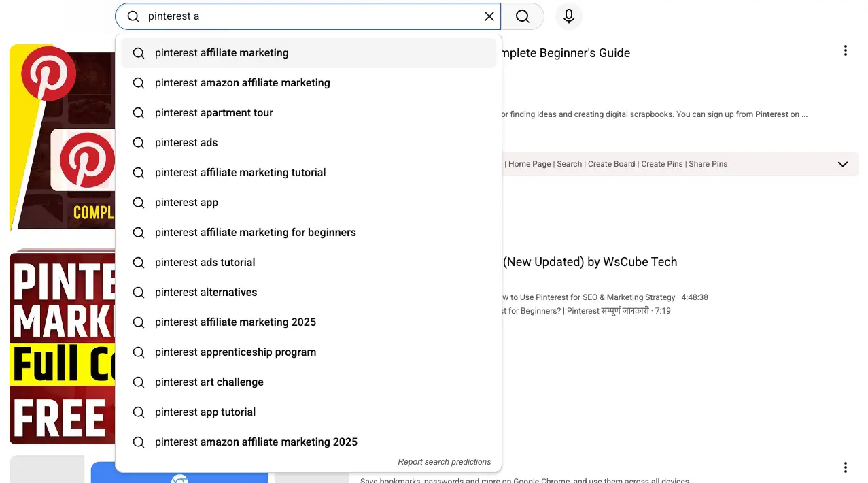Pick 'pinterest apartment tour' suggestion
Screen dimensions: 868x483
click(x=213, y=113)
